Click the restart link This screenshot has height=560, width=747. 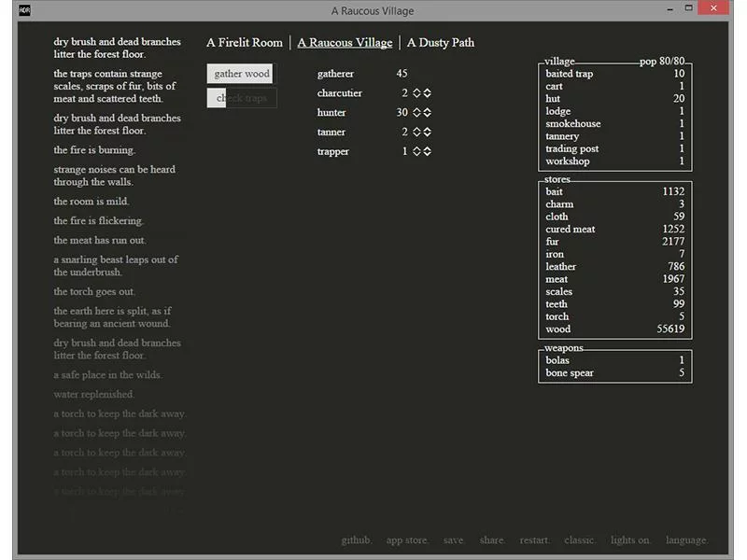click(534, 540)
